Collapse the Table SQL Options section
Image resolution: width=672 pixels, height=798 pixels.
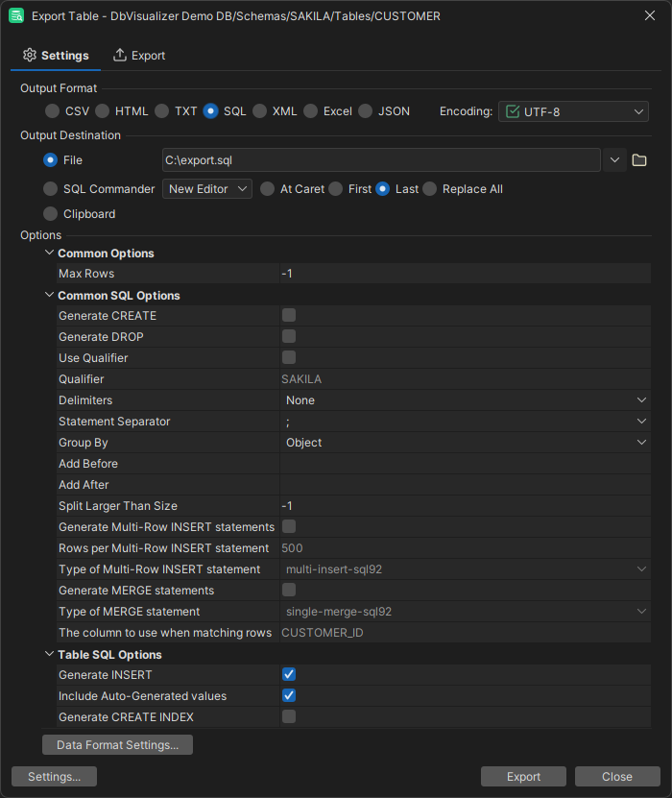[49, 654]
